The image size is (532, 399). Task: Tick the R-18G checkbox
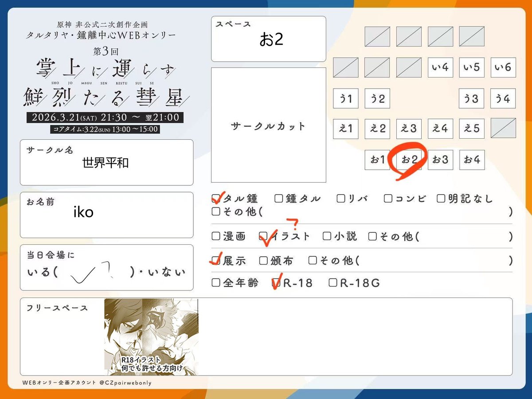(332, 282)
